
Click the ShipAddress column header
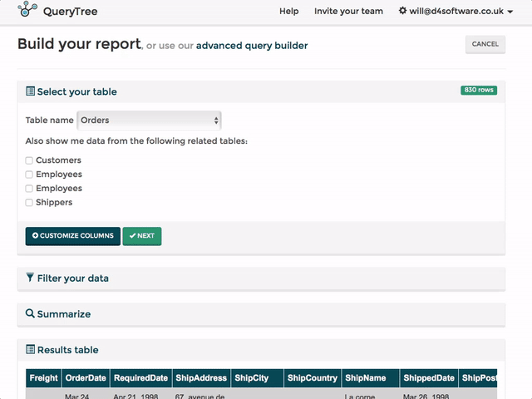[x=201, y=378]
